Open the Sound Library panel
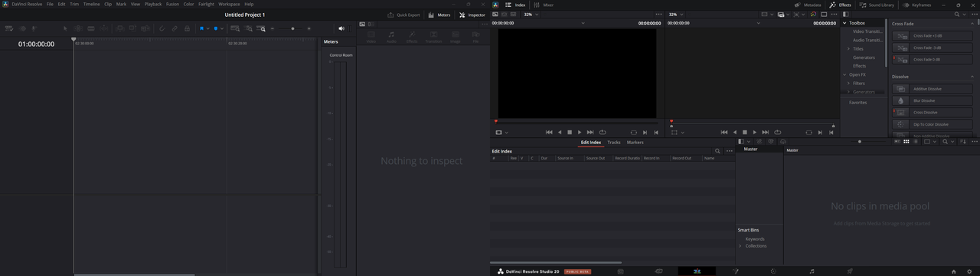The image size is (980, 276). tap(877, 5)
